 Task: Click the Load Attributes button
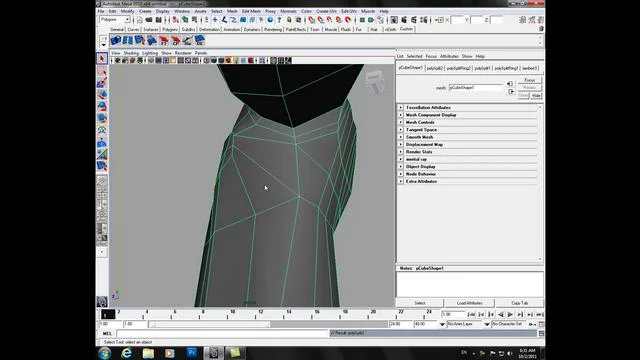click(469, 303)
